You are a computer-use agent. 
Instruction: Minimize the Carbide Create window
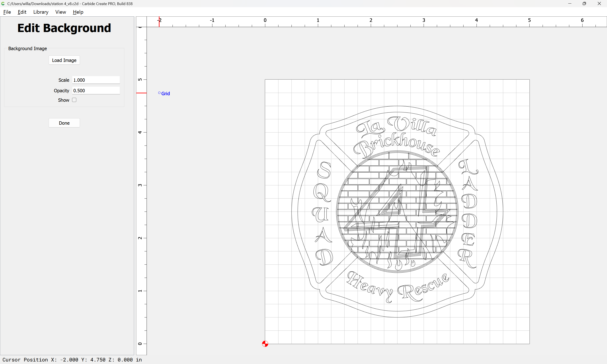(569, 4)
